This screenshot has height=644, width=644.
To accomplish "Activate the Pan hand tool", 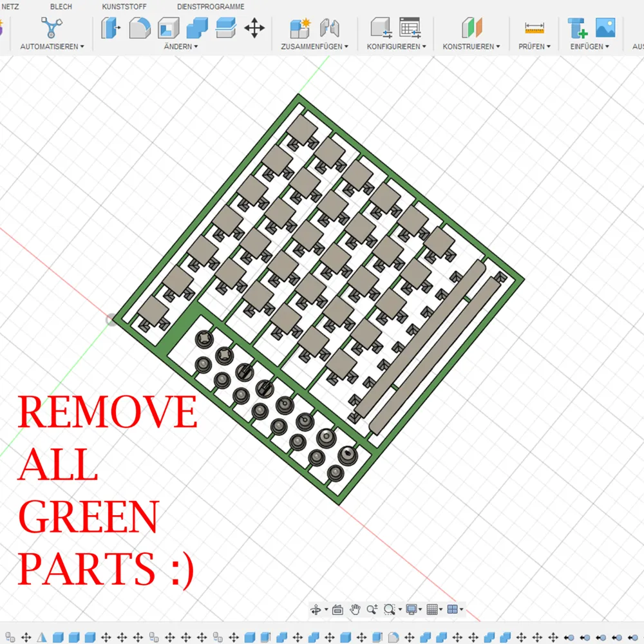I will (355, 609).
